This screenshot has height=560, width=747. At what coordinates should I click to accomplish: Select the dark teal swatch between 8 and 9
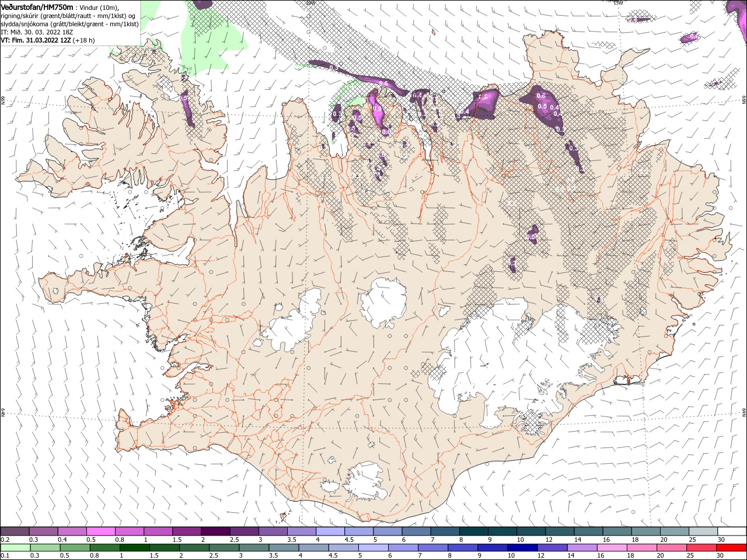[x=474, y=531]
